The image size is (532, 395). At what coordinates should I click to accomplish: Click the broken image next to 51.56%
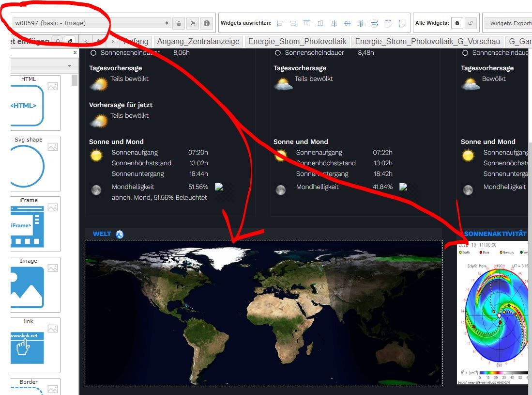(x=219, y=187)
